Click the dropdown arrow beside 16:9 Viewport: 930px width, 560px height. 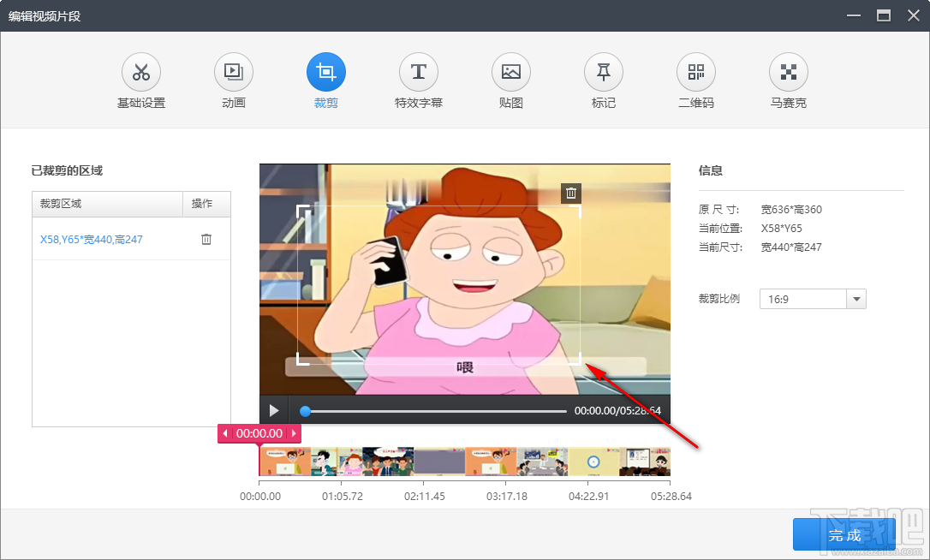click(855, 299)
